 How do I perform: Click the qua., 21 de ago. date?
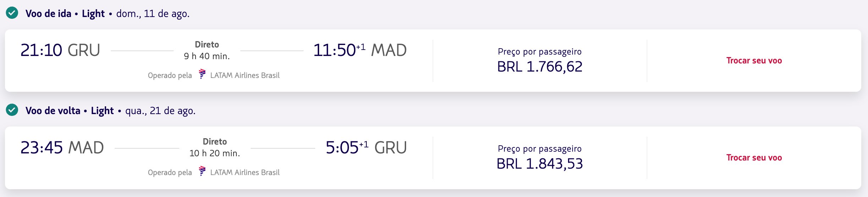pos(160,111)
